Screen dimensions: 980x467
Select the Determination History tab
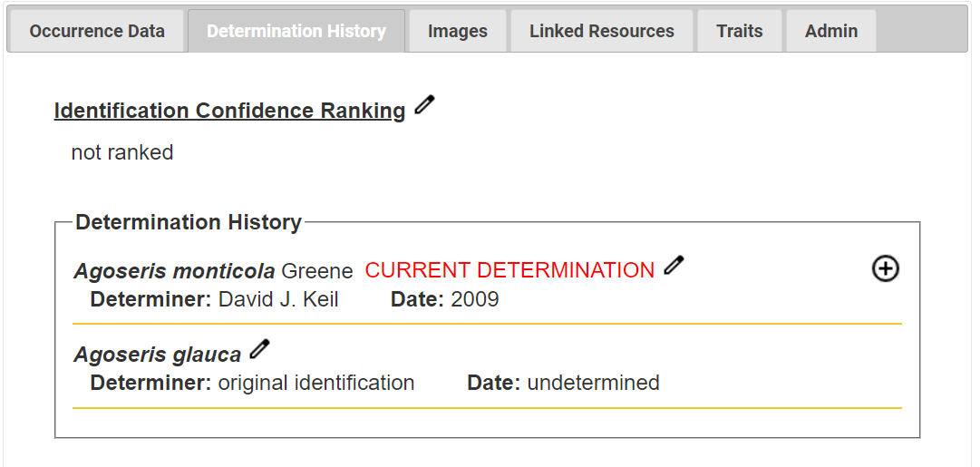(x=296, y=31)
